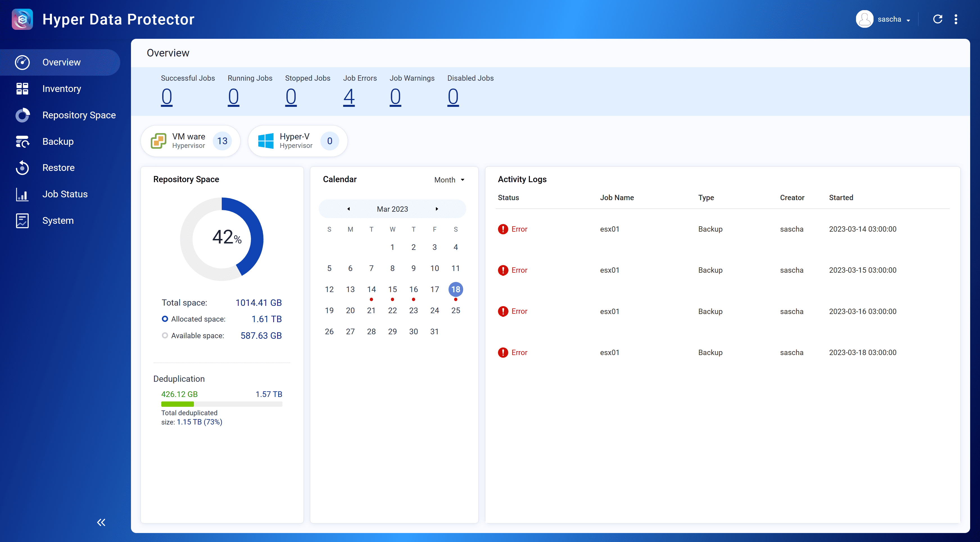Select the Allocated space legend marker
980x542 pixels.
(165, 319)
